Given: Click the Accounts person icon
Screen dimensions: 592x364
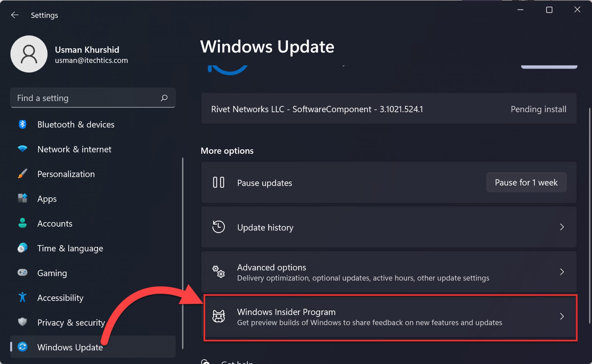Looking at the screenshot, I should pyautogui.click(x=23, y=223).
